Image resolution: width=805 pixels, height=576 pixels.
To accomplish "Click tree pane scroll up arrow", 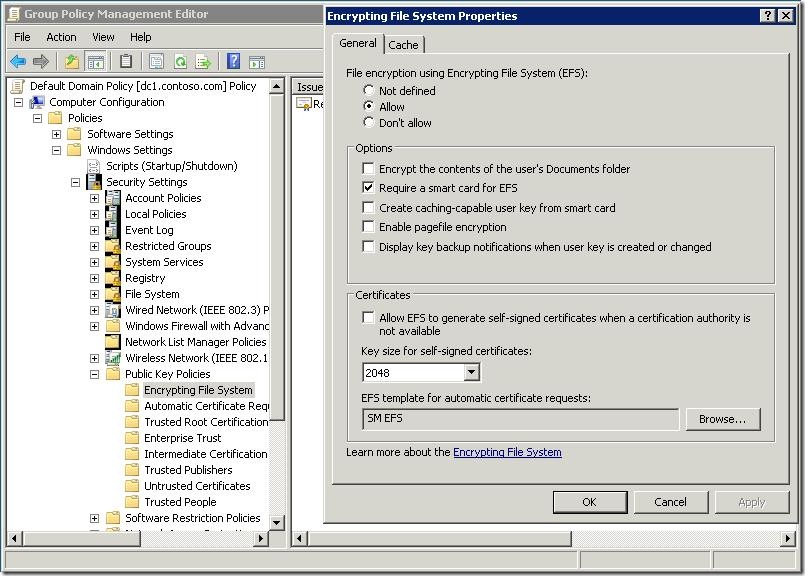I will [277, 86].
